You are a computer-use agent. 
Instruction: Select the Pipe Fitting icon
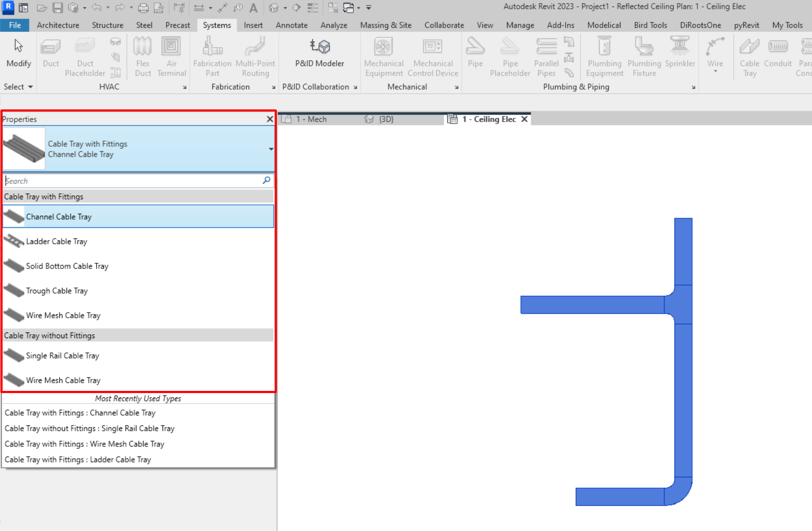569,42
